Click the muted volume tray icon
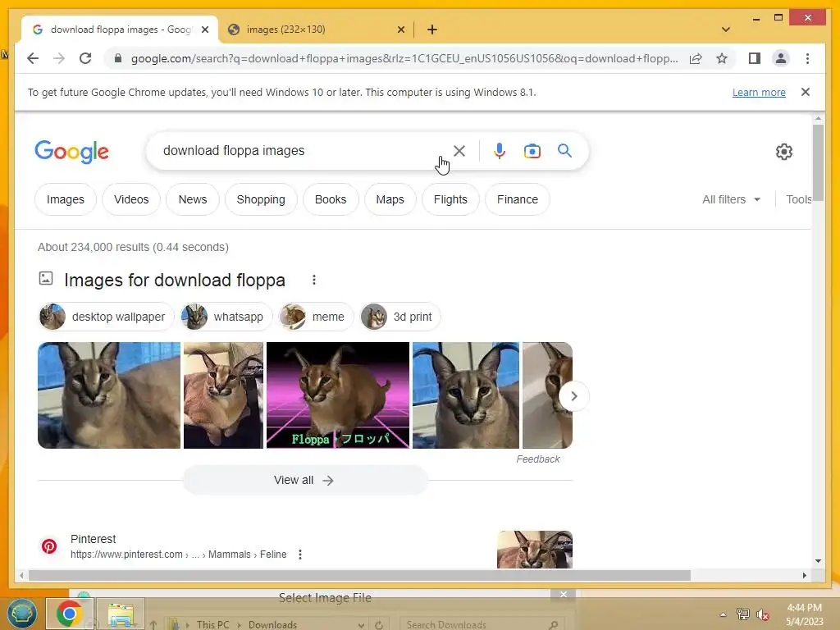 [x=763, y=614]
